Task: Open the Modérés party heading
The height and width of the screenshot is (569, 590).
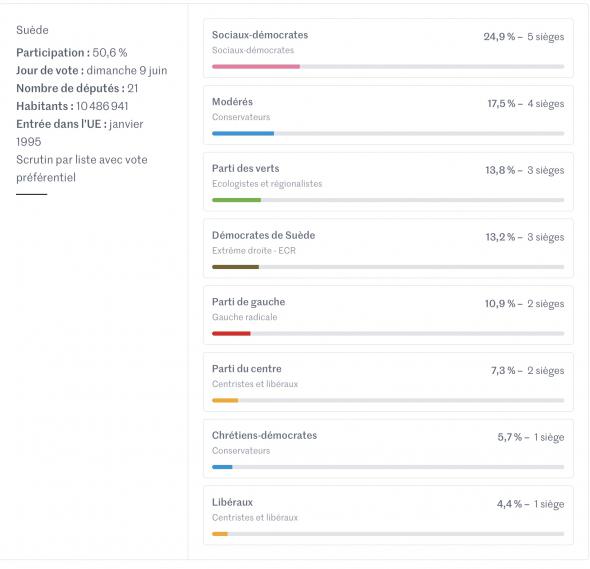Action: click(x=232, y=102)
